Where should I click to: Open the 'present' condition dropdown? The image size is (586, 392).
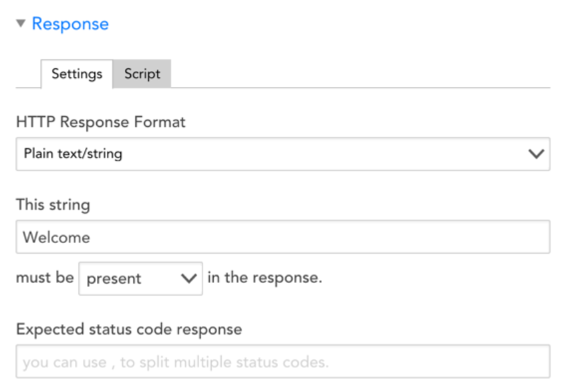(140, 278)
